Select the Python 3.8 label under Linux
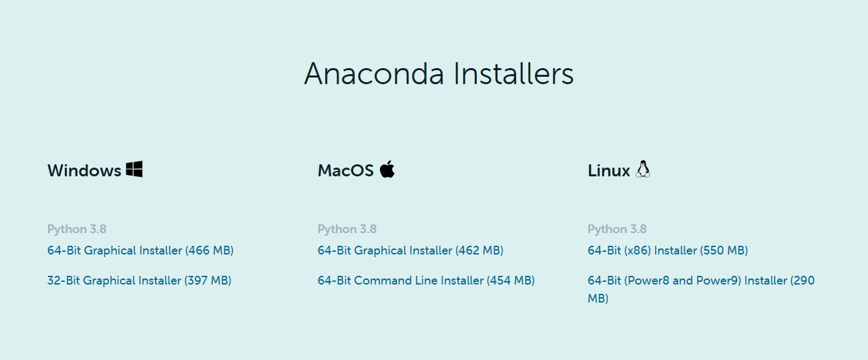 pyautogui.click(x=617, y=229)
